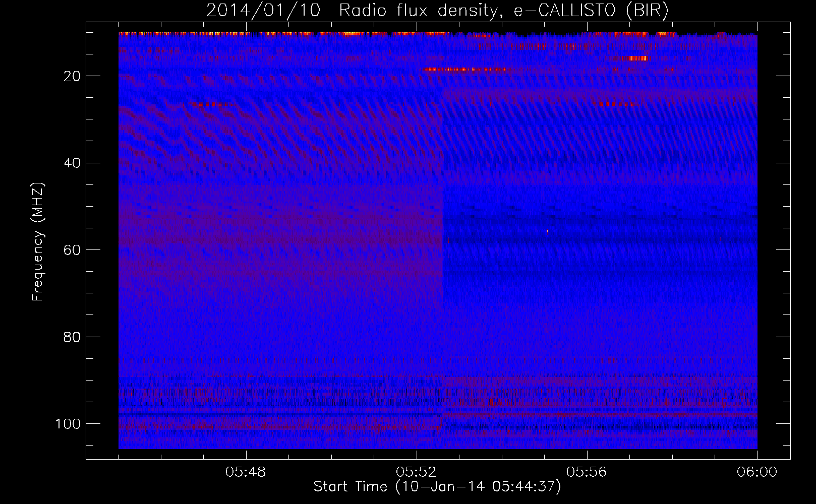Click the time label "05:48"

pos(246,472)
